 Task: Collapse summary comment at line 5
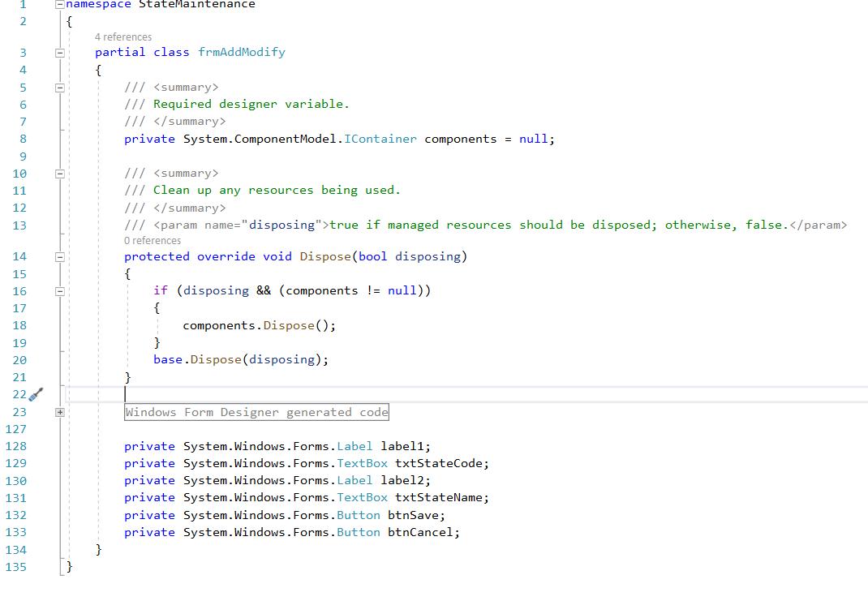point(60,88)
